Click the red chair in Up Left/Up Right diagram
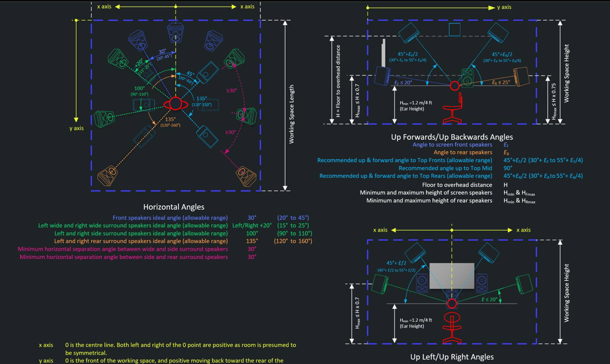610x364 pixels. pos(452,327)
